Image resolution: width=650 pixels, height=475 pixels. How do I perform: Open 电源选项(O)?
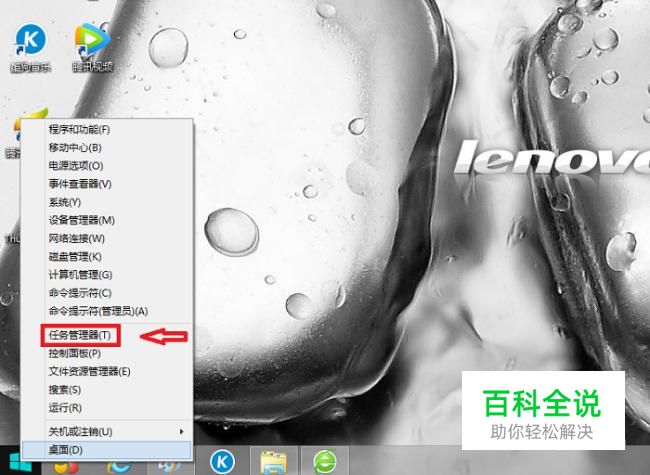(x=107, y=166)
